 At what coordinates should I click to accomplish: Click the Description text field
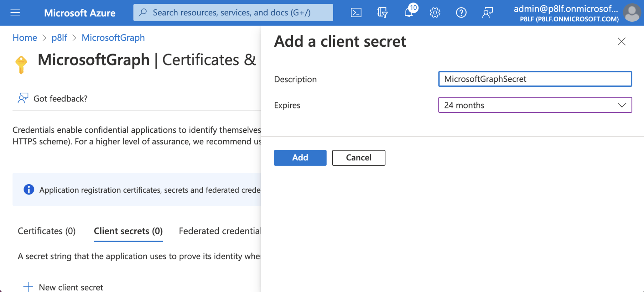(x=535, y=79)
